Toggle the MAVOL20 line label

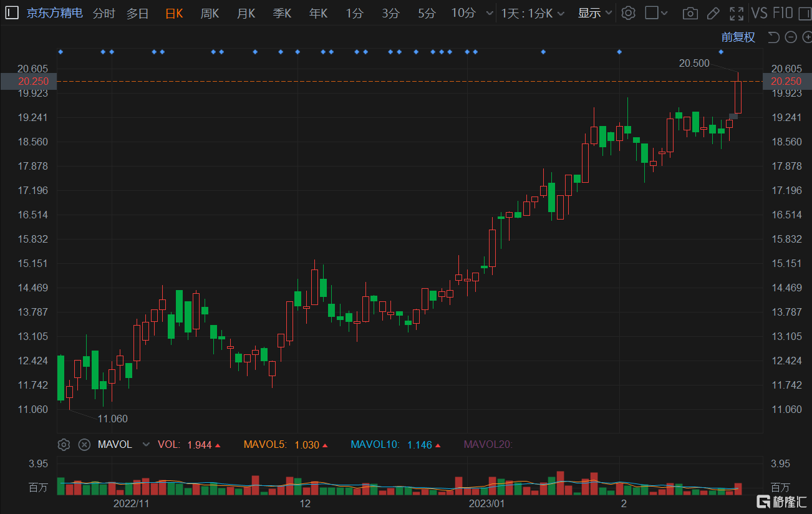pos(488,445)
